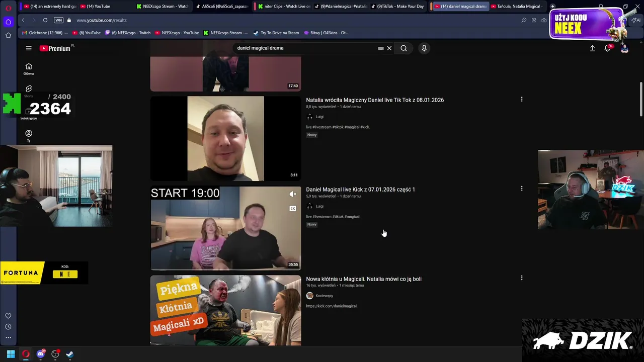644x362 pixels.
Task: Open the Ty (You) sidebar section
Action: click(x=29, y=136)
